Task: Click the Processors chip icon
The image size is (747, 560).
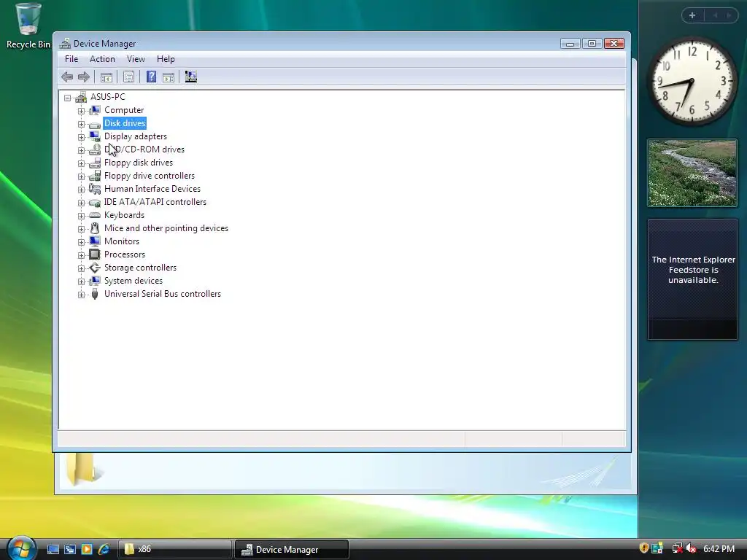Action: point(95,254)
